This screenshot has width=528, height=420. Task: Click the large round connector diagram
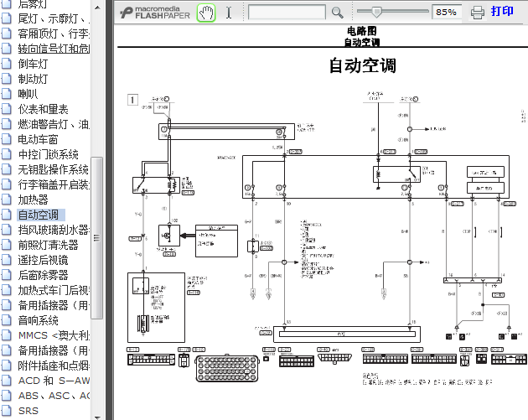tap(227, 368)
